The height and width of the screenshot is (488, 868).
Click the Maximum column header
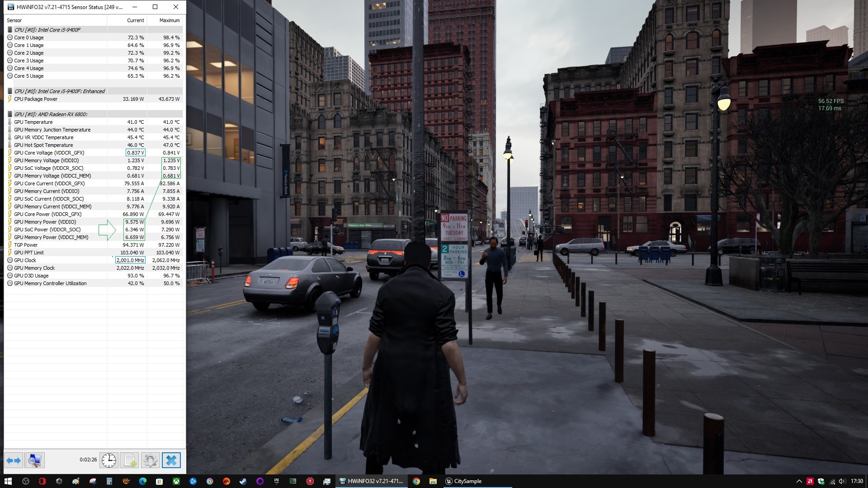[169, 20]
